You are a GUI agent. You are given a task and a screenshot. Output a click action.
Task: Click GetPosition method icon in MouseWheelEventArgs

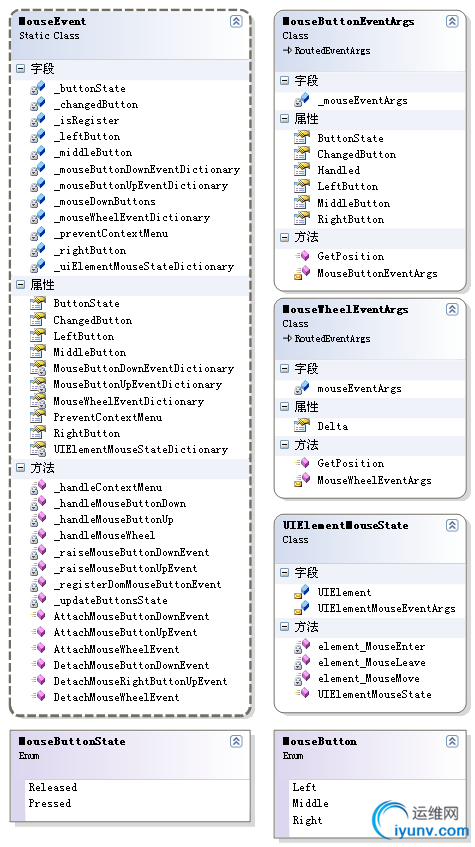(302, 463)
